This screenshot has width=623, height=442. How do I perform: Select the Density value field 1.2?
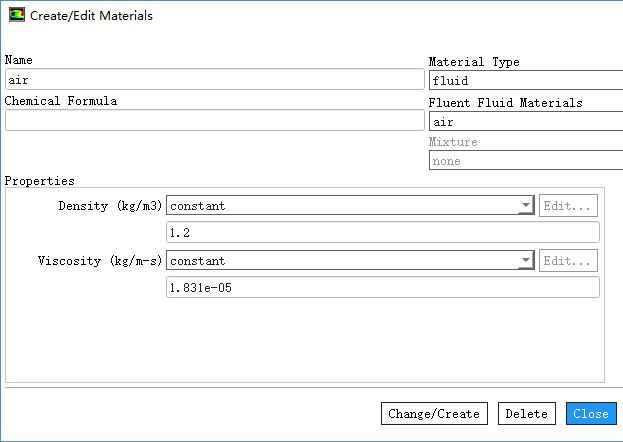[382, 233]
